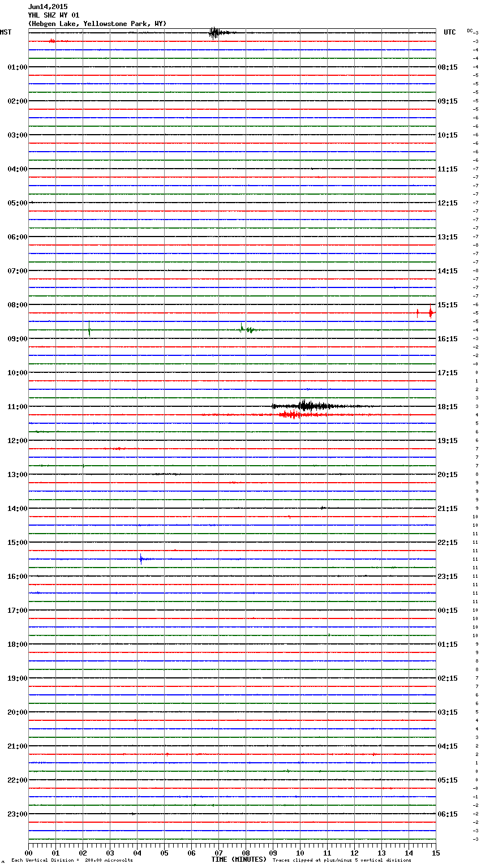Viewport: 481px width, 868px height.
Task: Select the 03:00 MST hour label
Action: (x=18, y=135)
